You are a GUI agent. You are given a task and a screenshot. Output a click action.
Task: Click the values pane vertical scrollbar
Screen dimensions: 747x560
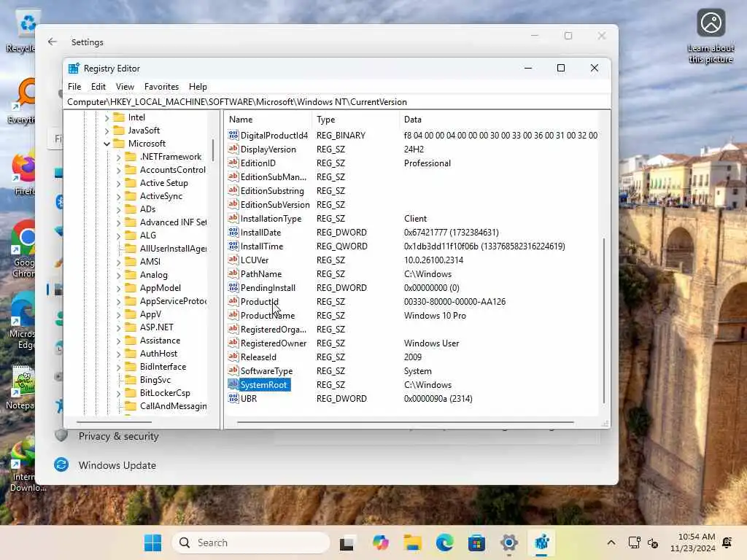(604, 320)
